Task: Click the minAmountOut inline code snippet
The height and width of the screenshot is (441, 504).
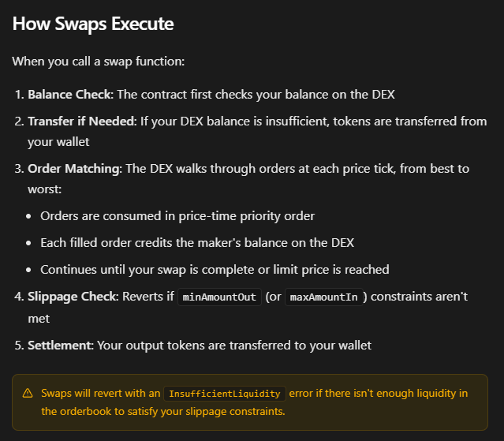Action: tap(220, 297)
